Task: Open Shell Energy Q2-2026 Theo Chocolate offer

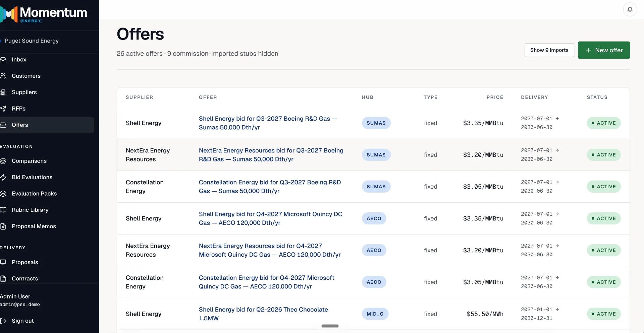Action: (x=263, y=314)
